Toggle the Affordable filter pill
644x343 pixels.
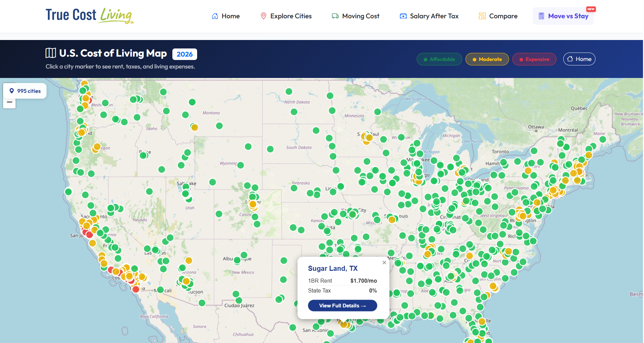(x=439, y=59)
